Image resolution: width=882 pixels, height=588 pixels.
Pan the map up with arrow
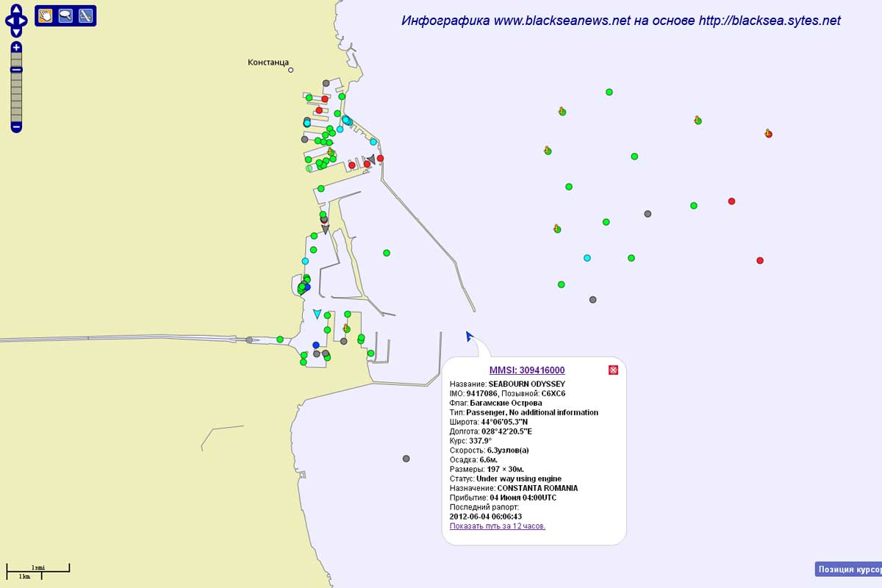pyautogui.click(x=16, y=10)
